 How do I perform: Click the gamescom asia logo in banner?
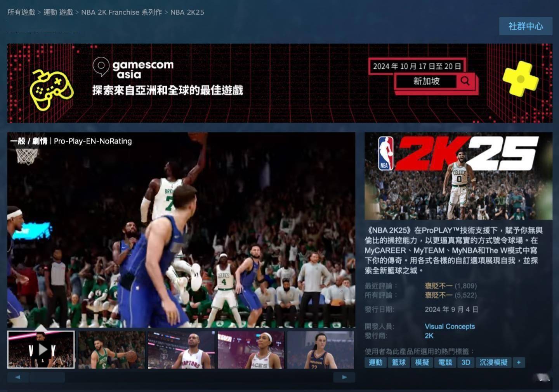pos(133,68)
